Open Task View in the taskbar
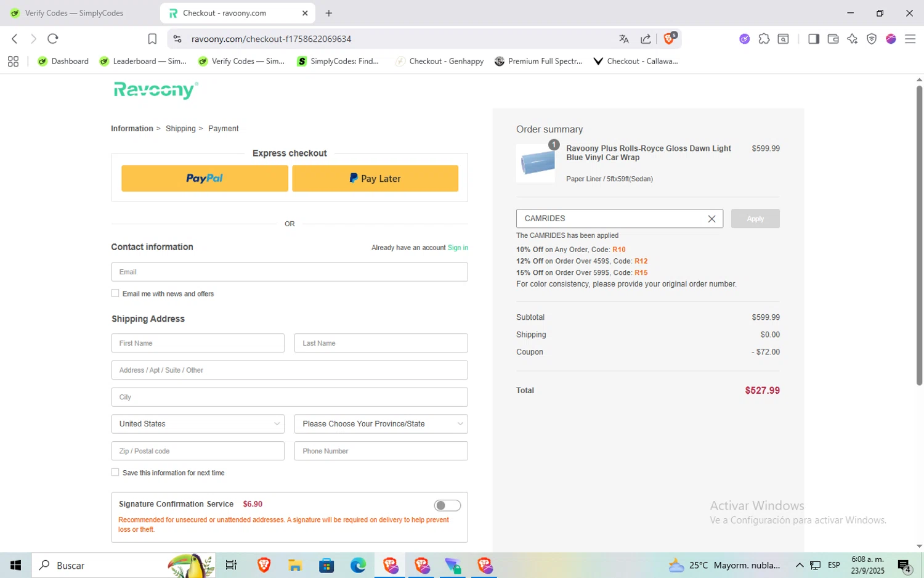Viewport: 924px width, 578px height. tap(231, 565)
